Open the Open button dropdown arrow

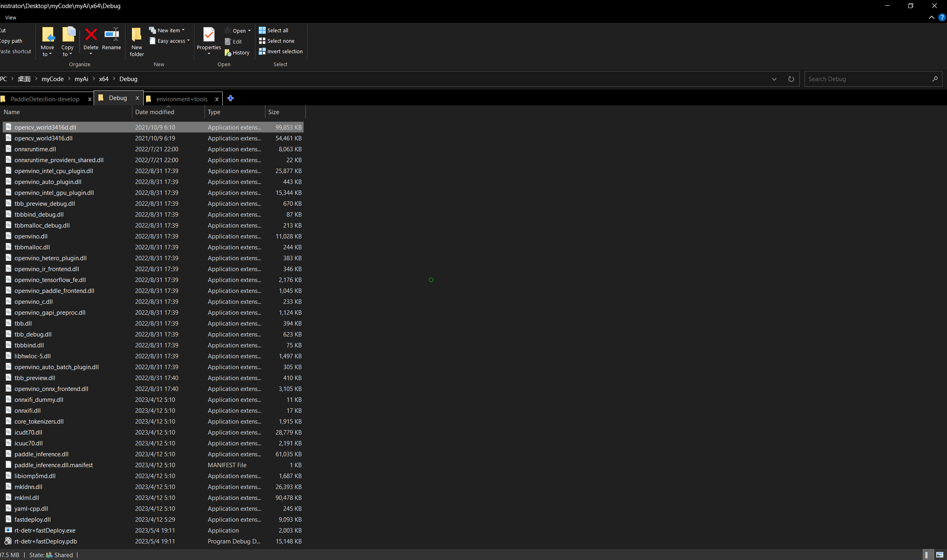(249, 31)
